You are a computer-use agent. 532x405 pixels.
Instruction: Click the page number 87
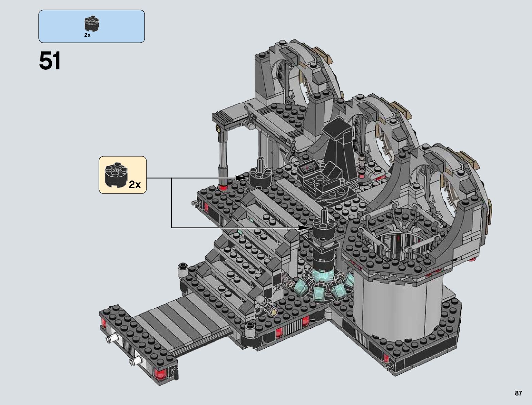pos(518,393)
